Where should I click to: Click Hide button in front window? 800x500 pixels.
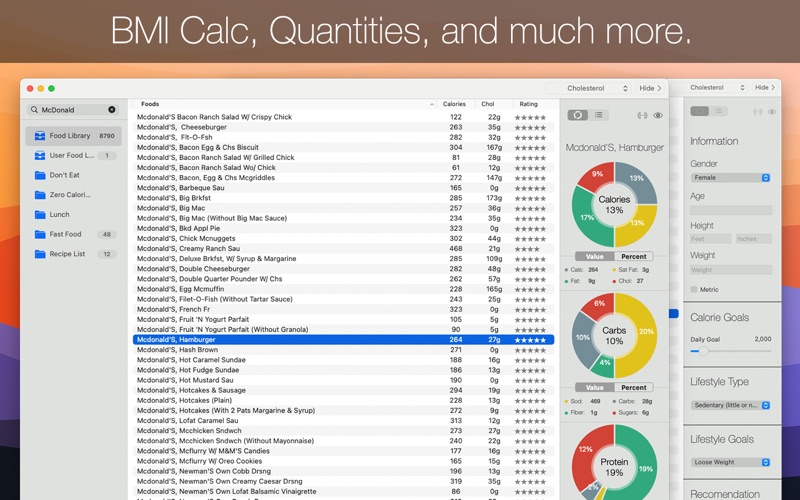[651, 88]
